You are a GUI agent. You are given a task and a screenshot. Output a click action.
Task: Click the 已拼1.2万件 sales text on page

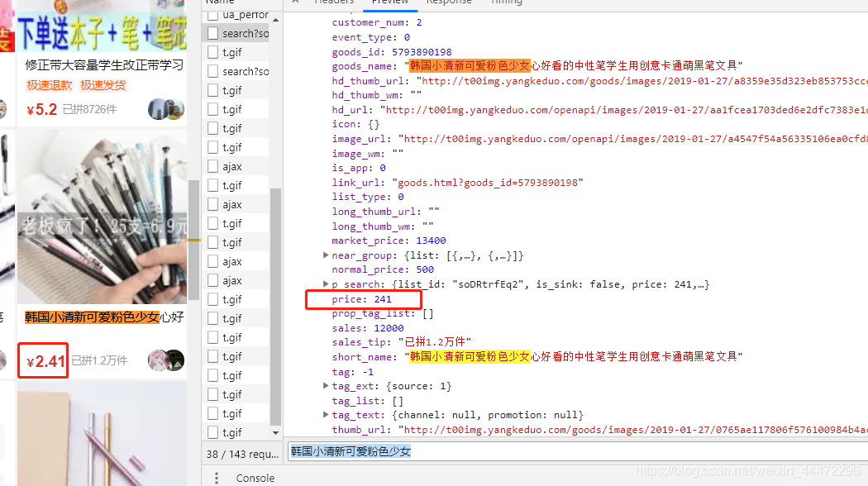tap(100, 360)
